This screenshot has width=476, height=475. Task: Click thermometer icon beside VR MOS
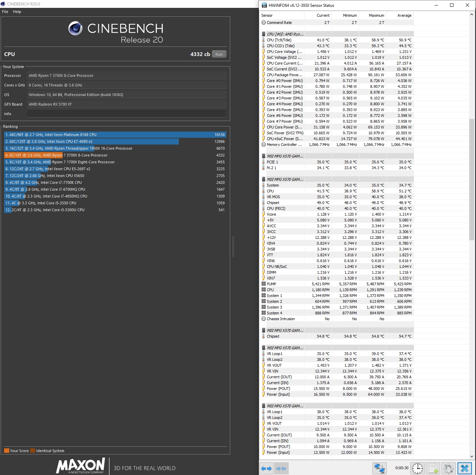click(264, 197)
